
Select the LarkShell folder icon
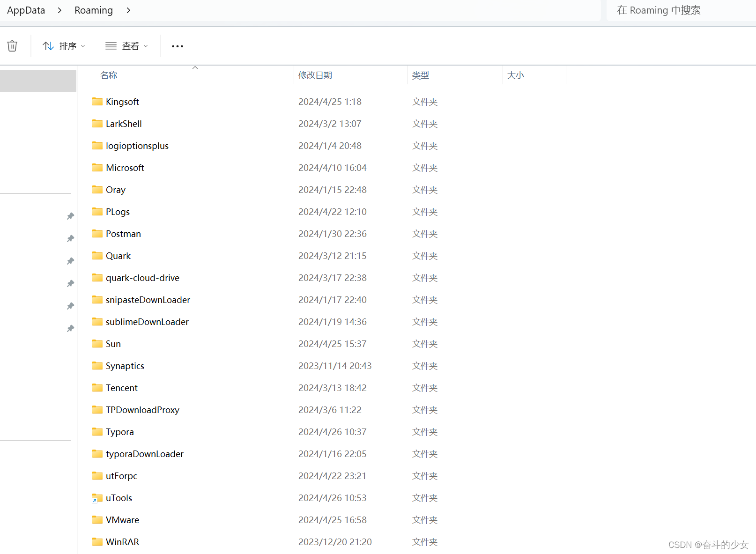[97, 124]
